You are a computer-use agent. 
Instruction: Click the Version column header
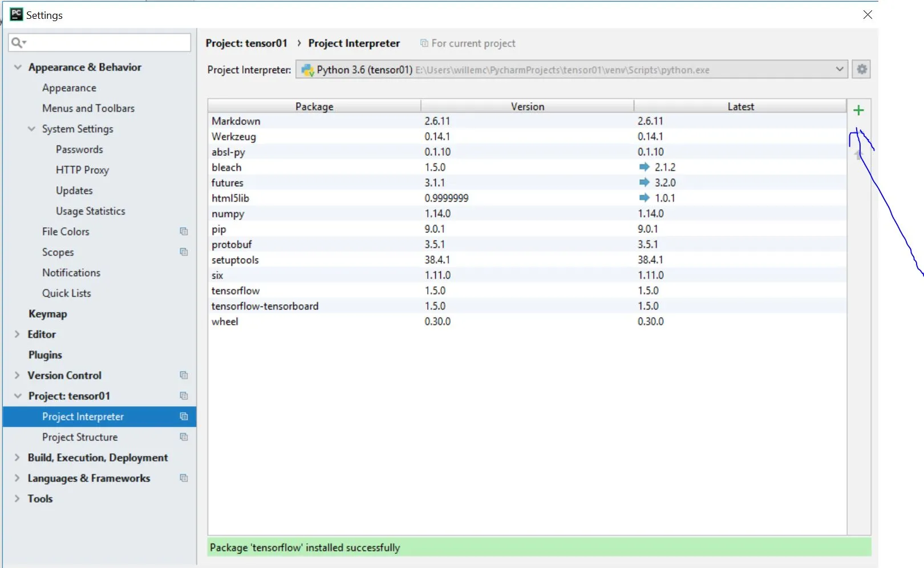(x=528, y=106)
